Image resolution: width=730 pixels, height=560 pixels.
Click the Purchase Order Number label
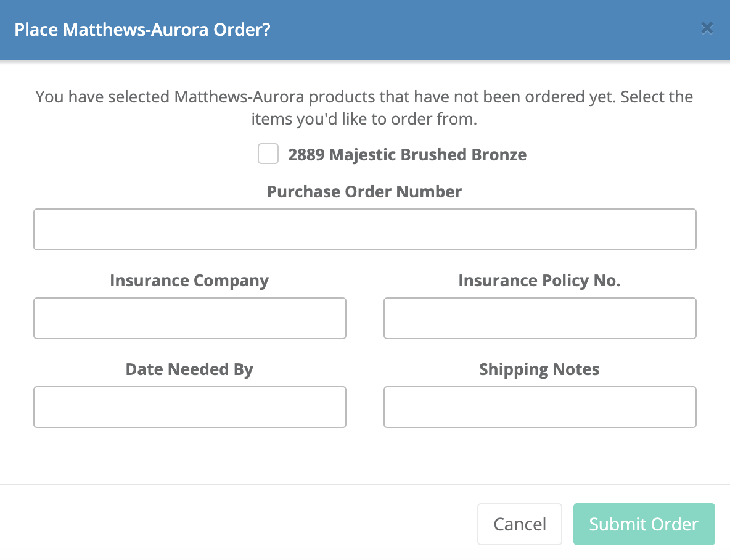[x=364, y=192]
